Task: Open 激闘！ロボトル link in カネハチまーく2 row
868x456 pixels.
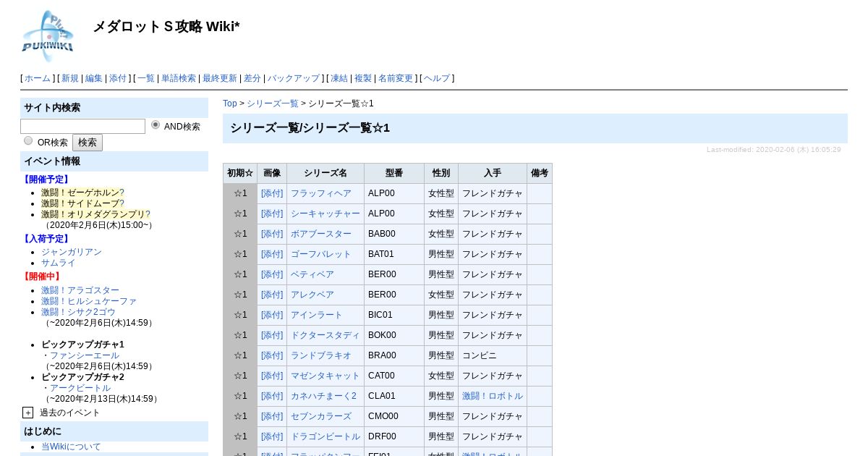Action: click(x=493, y=396)
